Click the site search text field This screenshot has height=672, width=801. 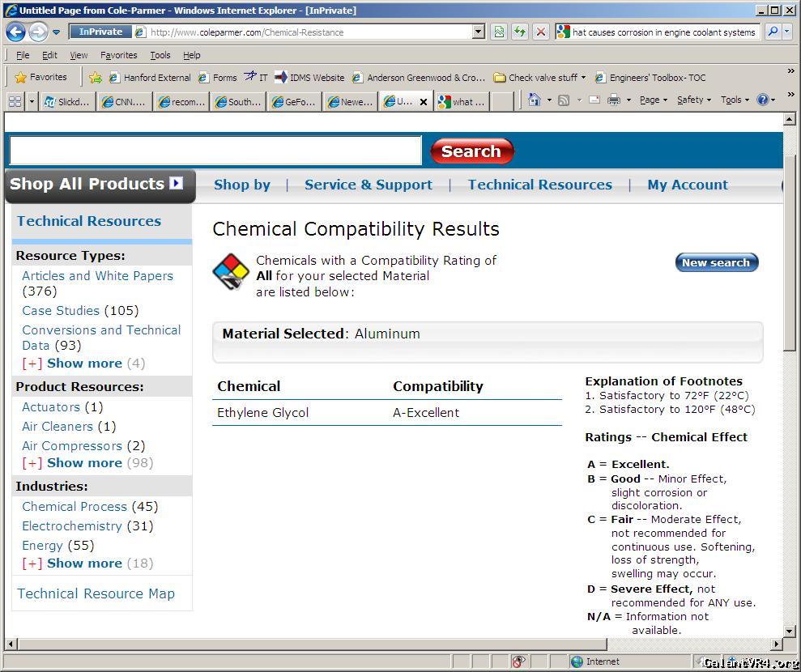pos(215,151)
